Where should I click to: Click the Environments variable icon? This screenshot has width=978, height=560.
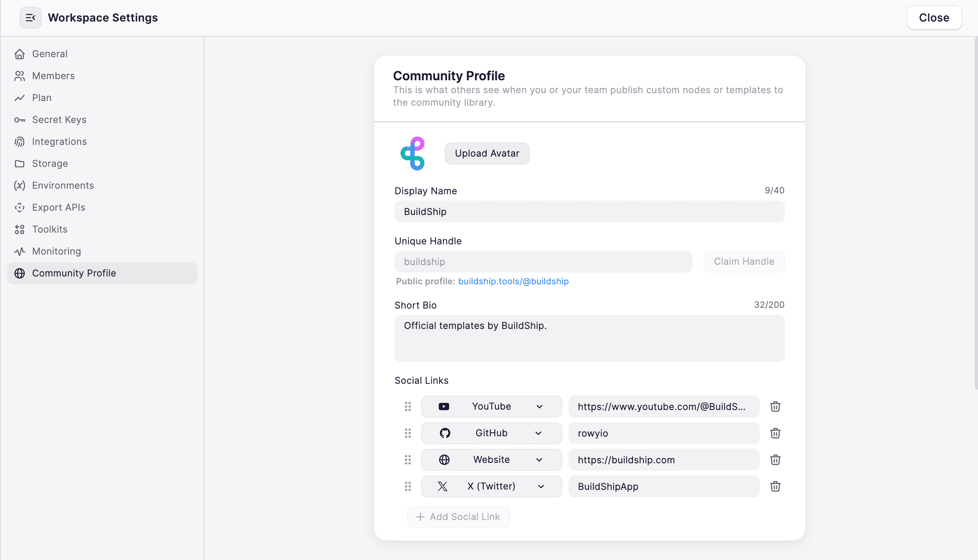click(x=20, y=186)
